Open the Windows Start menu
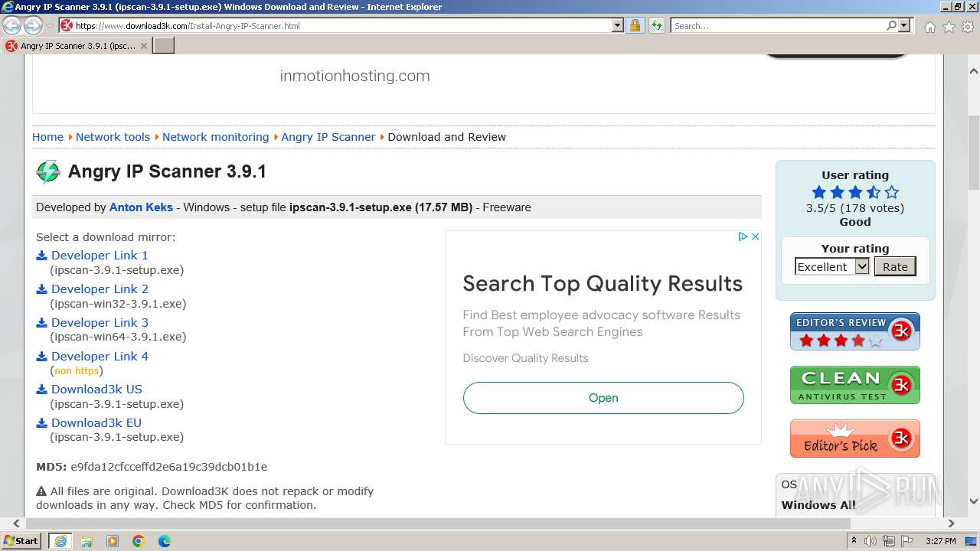 click(22, 541)
